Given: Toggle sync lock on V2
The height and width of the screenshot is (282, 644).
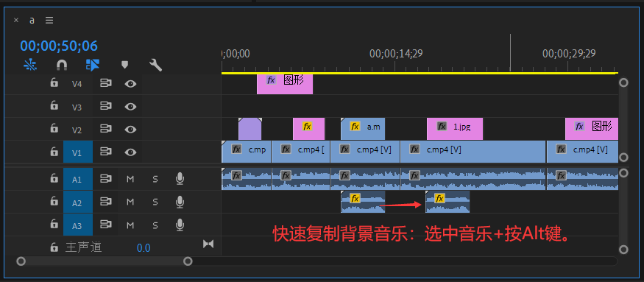Looking at the screenshot, I should (x=106, y=130).
